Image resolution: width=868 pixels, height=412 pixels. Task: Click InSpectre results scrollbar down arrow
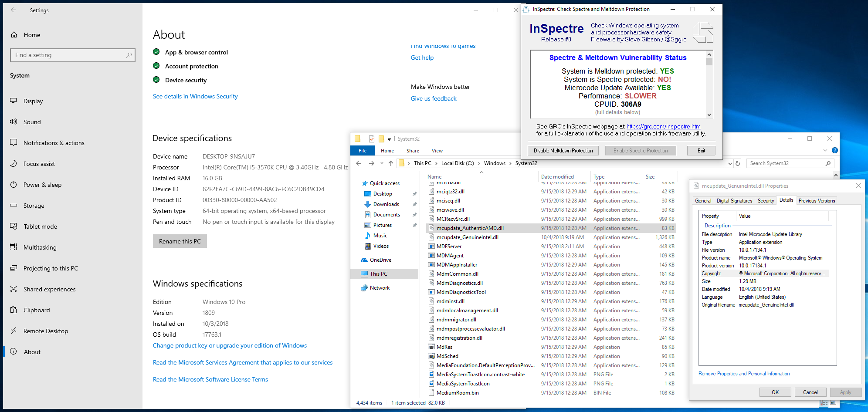point(709,115)
